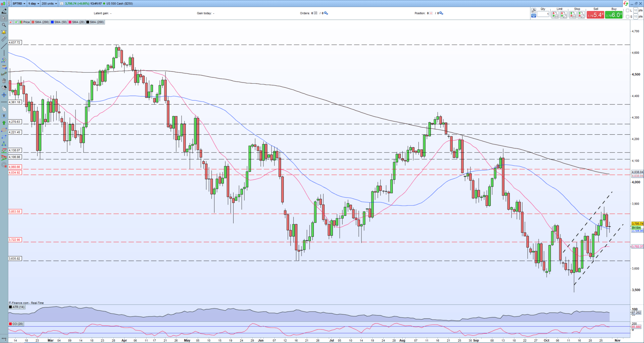Image resolution: width=644 pixels, height=343 pixels.
Task: Select the triangle drawing tool
Action: click(4, 144)
